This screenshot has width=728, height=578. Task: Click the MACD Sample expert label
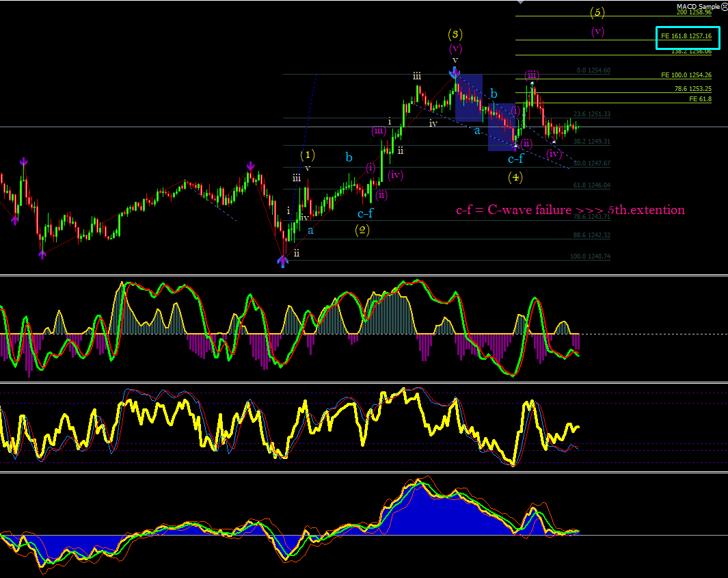[x=698, y=7]
